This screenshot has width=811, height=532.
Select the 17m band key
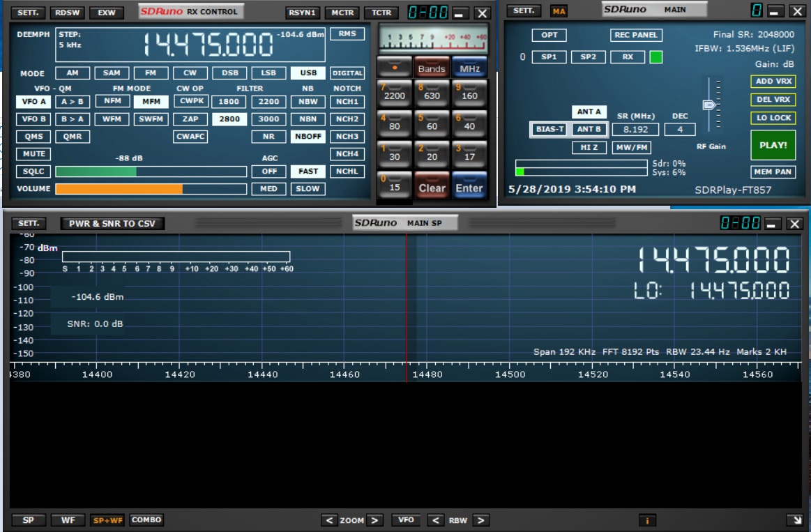[469, 154]
